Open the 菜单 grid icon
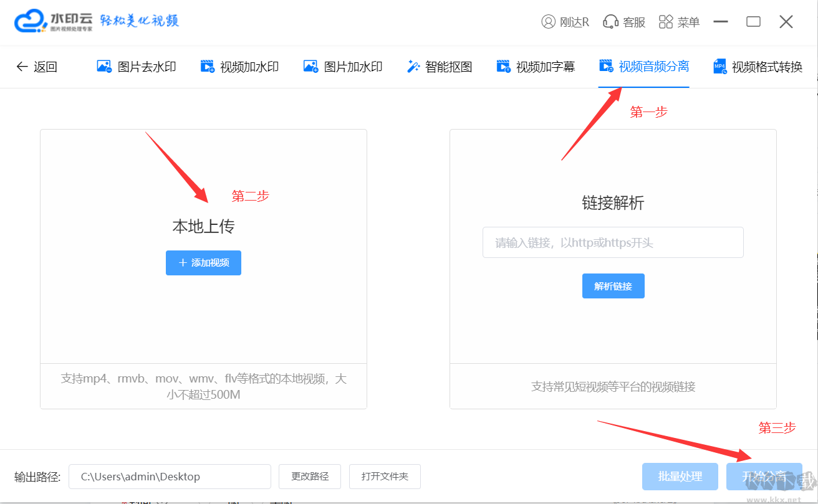Viewport: 818px width, 504px height. [x=666, y=22]
